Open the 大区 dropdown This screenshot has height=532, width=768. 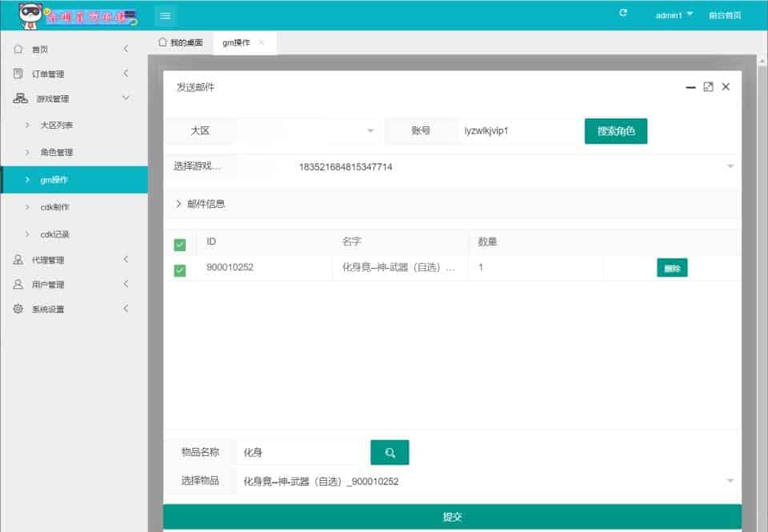coord(307,130)
